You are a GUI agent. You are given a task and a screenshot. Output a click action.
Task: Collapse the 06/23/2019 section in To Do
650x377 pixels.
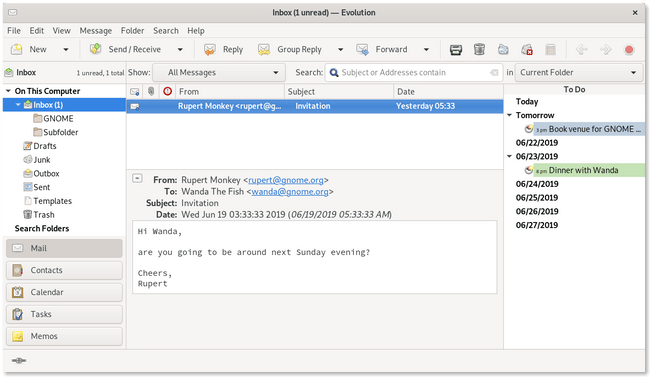coord(509,156)
